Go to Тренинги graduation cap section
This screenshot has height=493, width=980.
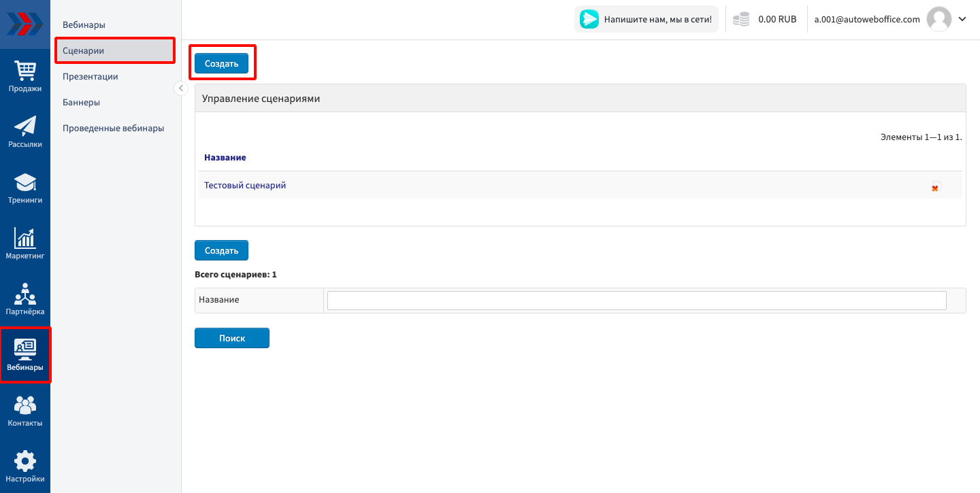tap(25, 188)
